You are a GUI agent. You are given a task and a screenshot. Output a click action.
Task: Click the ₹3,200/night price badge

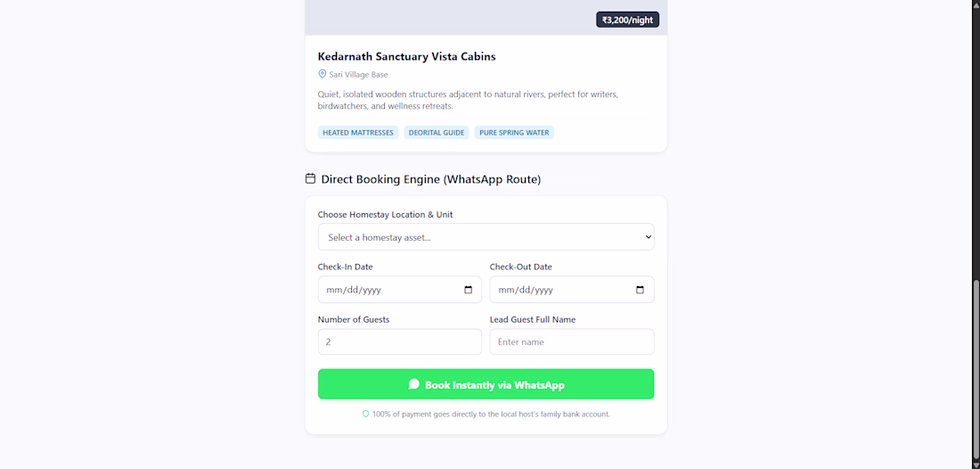627,20
